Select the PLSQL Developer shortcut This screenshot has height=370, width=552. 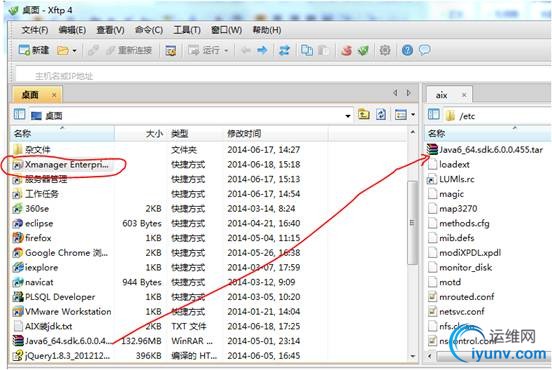(54, 297)
